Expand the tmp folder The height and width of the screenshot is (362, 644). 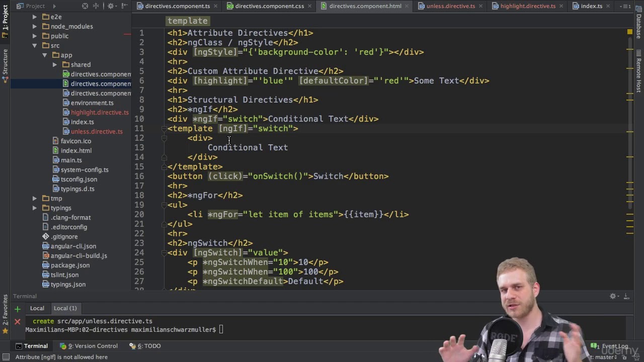click(x=34, y=198)
